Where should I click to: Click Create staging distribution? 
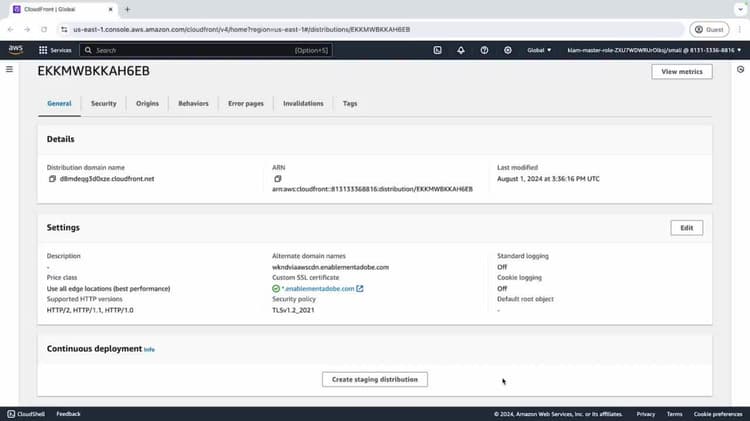click(375, 379)
